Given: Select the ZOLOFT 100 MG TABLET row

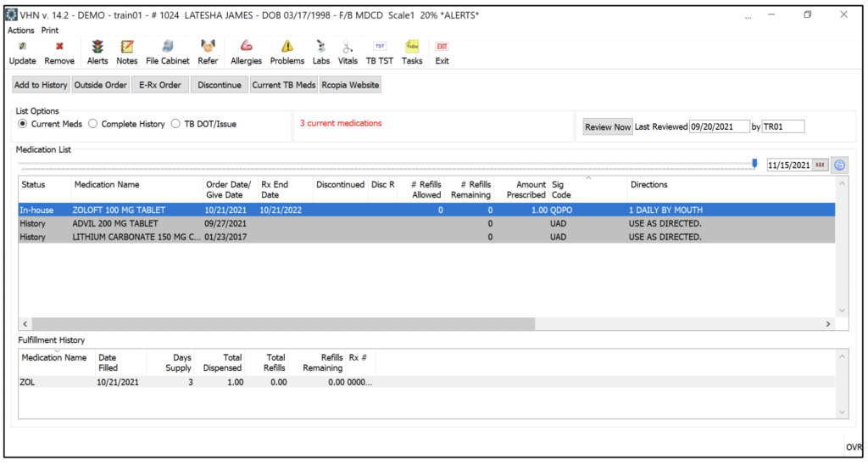Looking at the screenshot, I should point(427,210).
